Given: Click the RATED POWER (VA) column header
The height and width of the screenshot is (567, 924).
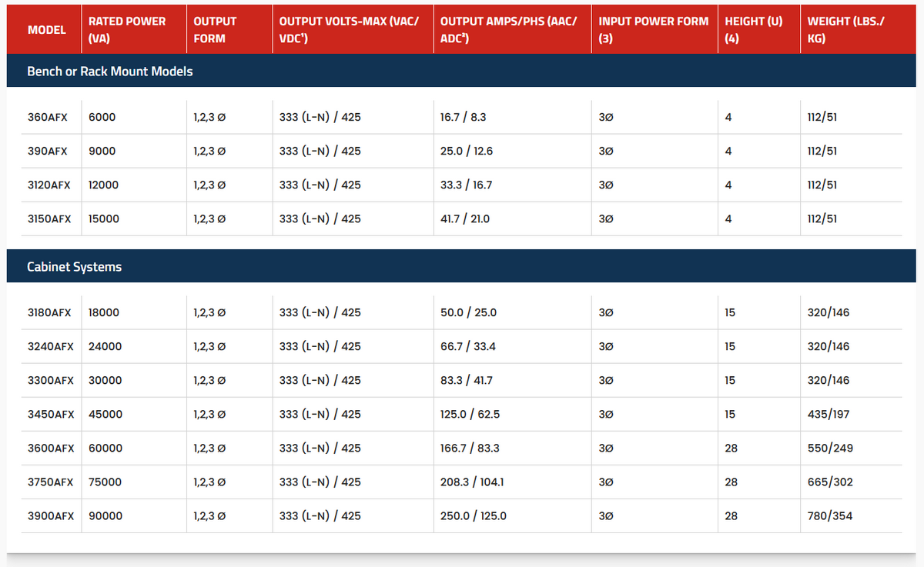Looking at the screenshot, I should (127, 30).
